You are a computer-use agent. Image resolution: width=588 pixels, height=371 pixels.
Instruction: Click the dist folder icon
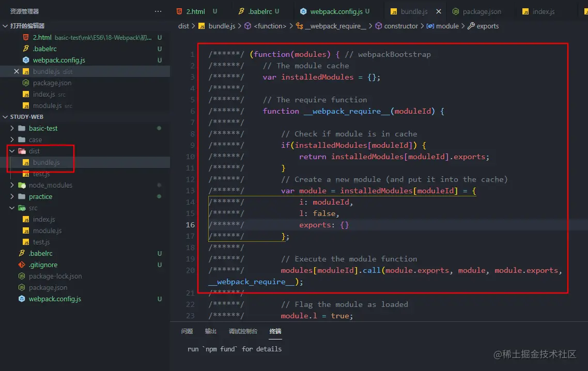[x=22, y=151]
